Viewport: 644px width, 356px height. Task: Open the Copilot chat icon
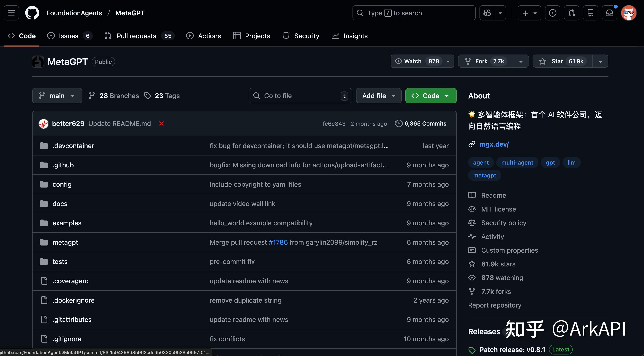tap(487, 13)
